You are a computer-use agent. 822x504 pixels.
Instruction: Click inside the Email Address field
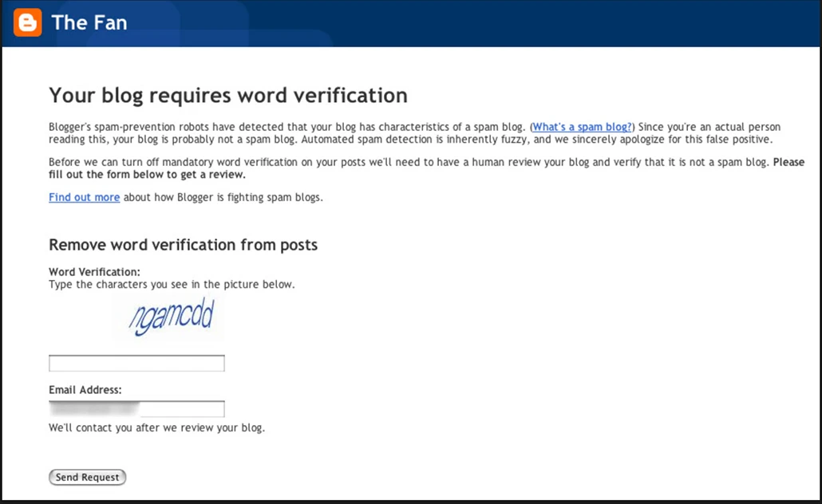click(x=184, y=409)
